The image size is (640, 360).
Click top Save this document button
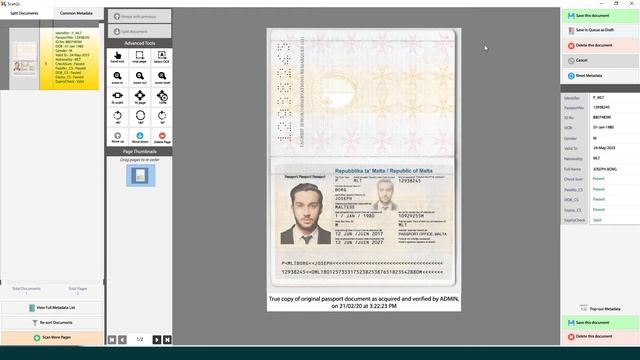coord(600,16)
